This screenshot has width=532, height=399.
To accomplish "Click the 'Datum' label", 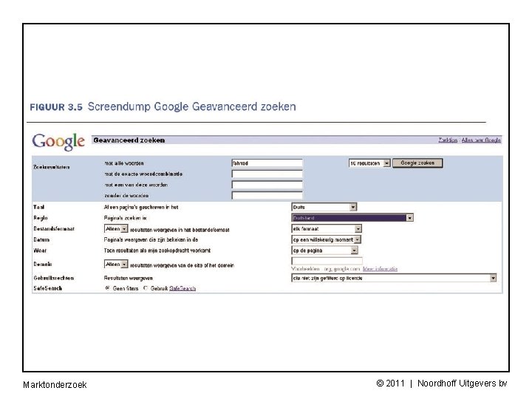I will (41, 239).
